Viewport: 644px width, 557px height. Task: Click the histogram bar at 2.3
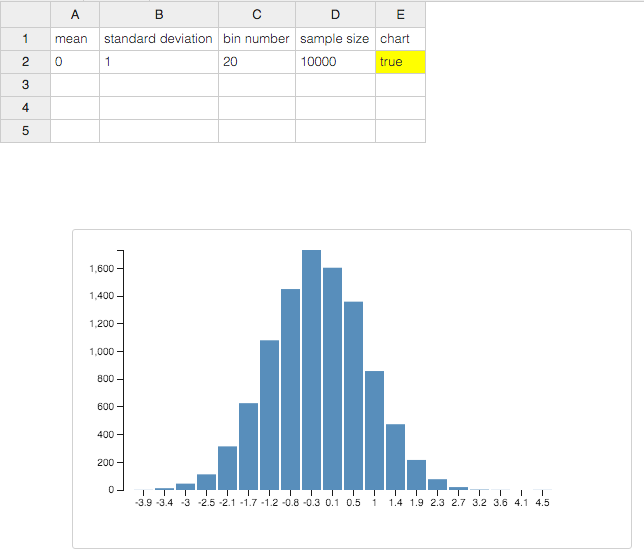(x=437, y=485)
